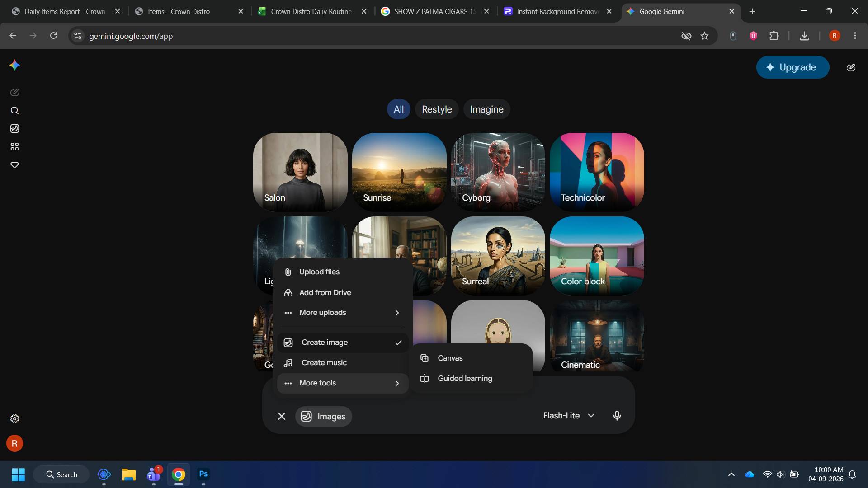Select the All filter chip
Screen dimensions: 868x488
tap(398, 109)
